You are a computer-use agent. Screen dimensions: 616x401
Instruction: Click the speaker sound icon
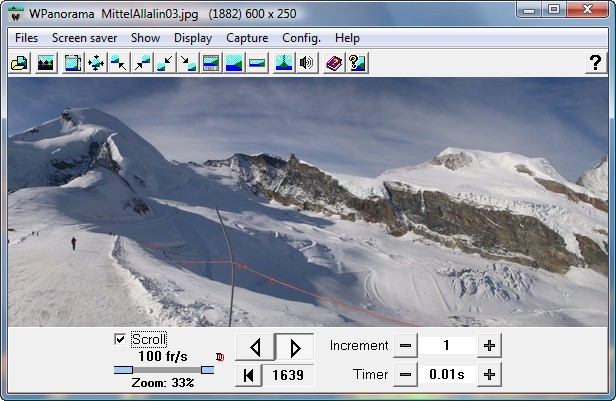click(307, 63)
